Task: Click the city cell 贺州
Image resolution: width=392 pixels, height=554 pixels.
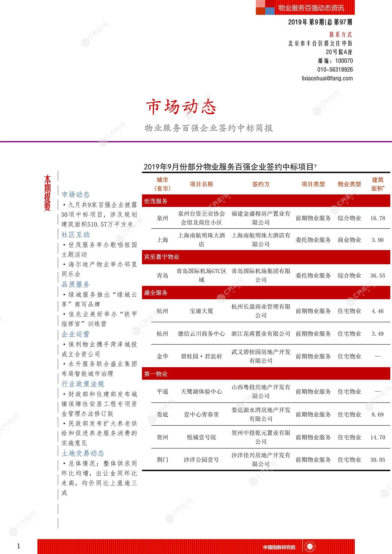Action: coord(162,437)
